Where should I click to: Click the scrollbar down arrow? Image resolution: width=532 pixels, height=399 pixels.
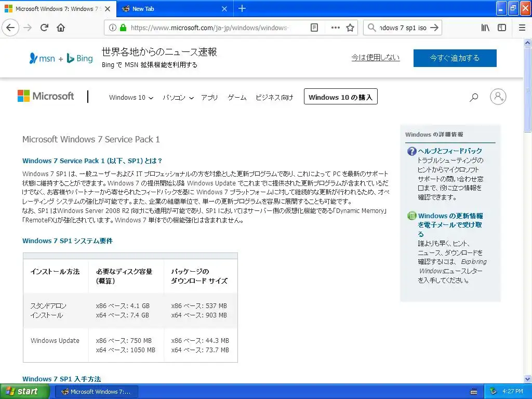click(527, 379)
